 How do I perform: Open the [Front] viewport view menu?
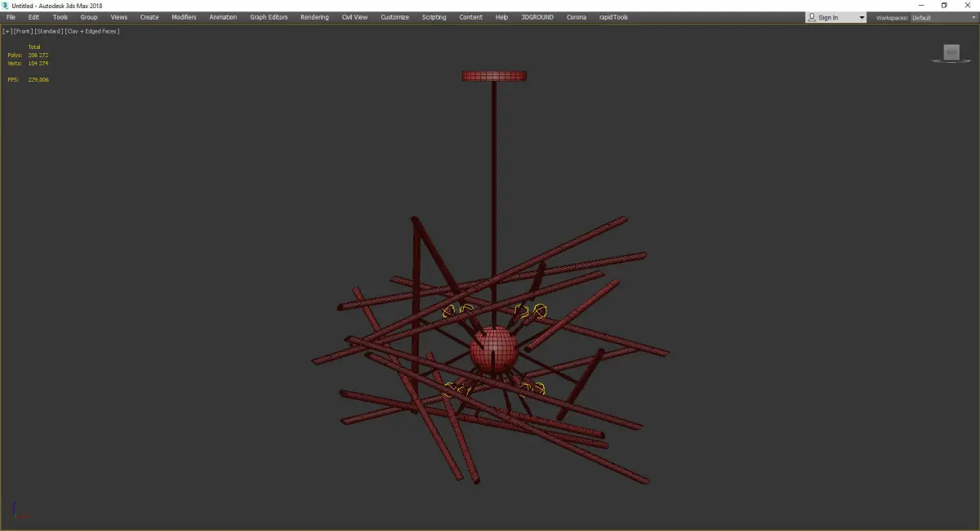[x=22, y=31]
